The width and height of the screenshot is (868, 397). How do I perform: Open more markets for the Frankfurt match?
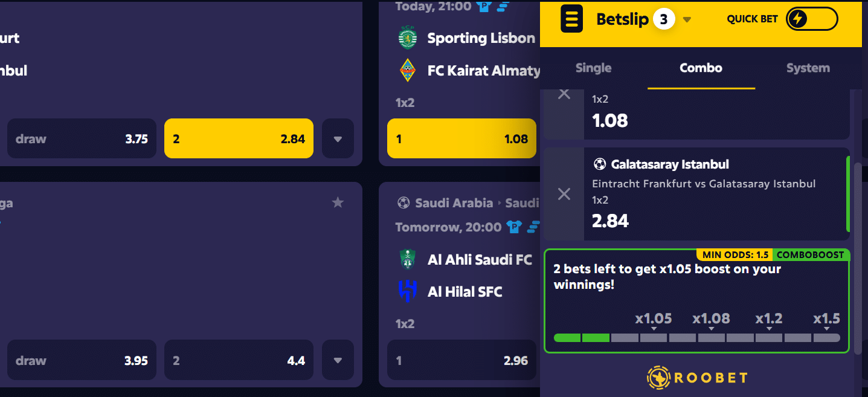point(338,138)
